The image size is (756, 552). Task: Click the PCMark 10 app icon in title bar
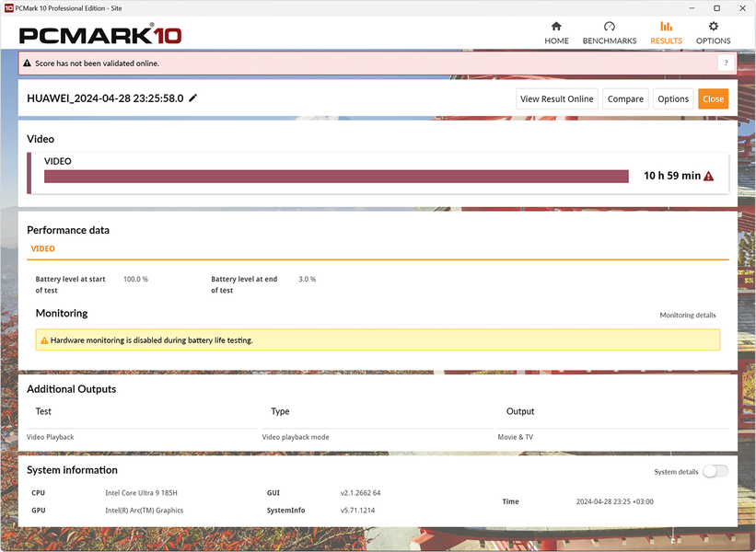point(8,8)
